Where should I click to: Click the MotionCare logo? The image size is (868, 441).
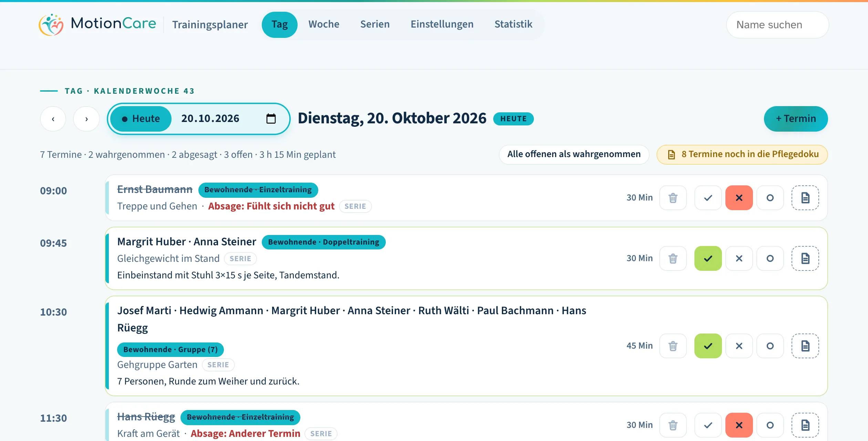[97, 24]
